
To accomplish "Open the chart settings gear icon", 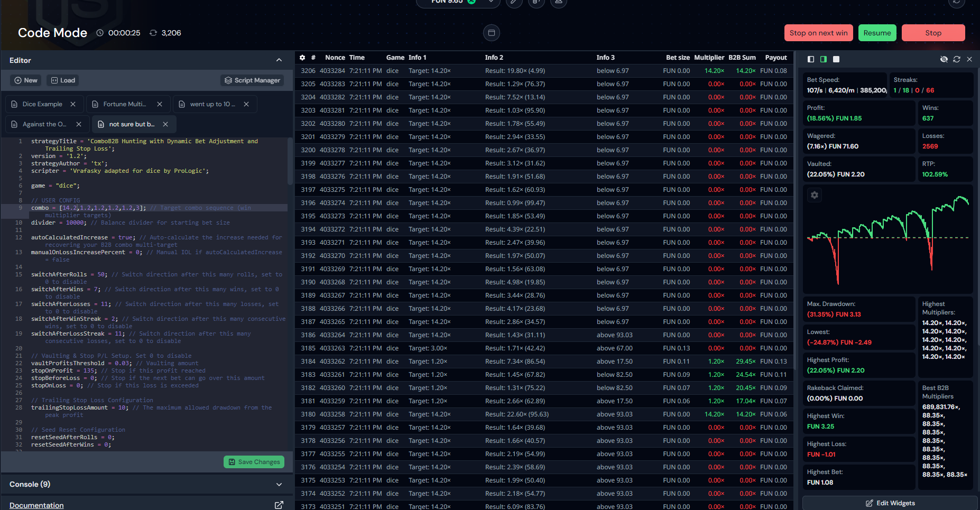I will [815, 195].
